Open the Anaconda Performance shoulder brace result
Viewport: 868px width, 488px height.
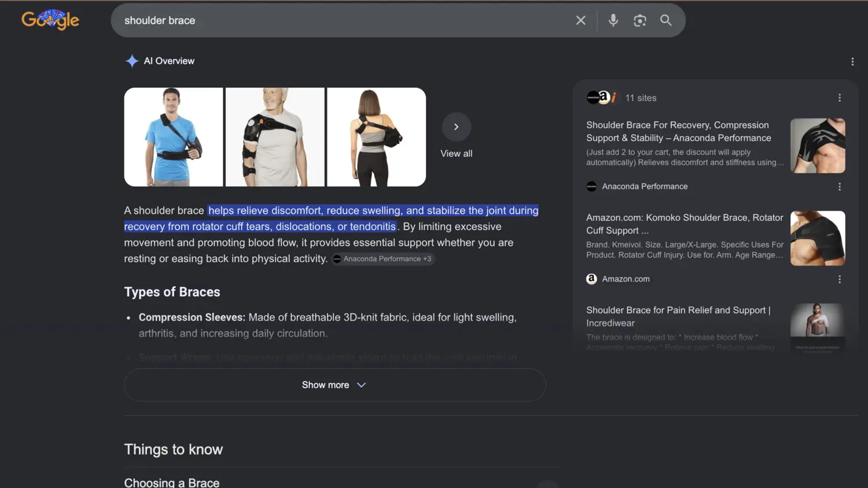click(x=679, y=131)
